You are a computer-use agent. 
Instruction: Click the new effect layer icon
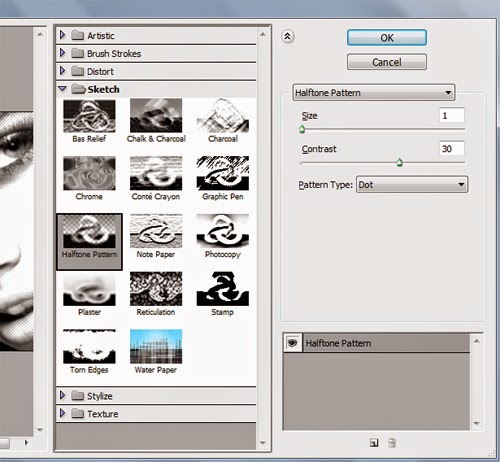pos(374,443)
